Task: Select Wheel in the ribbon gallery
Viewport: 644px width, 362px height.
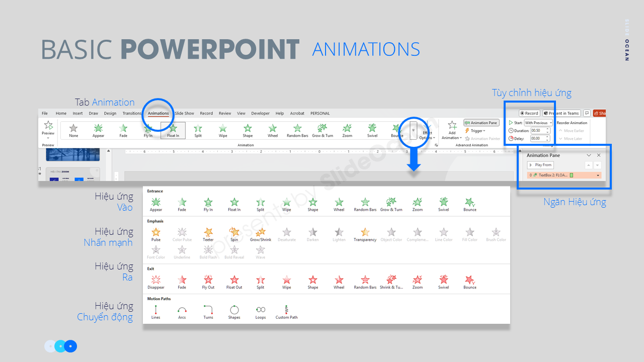Action: click(x=273, y=131)
